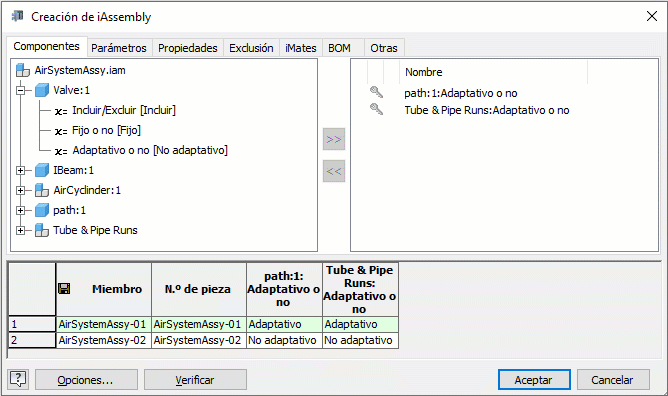The height and width of the screenshot is (396, 668).
Task: Open the help question mark button
Action: coord(18,379)
